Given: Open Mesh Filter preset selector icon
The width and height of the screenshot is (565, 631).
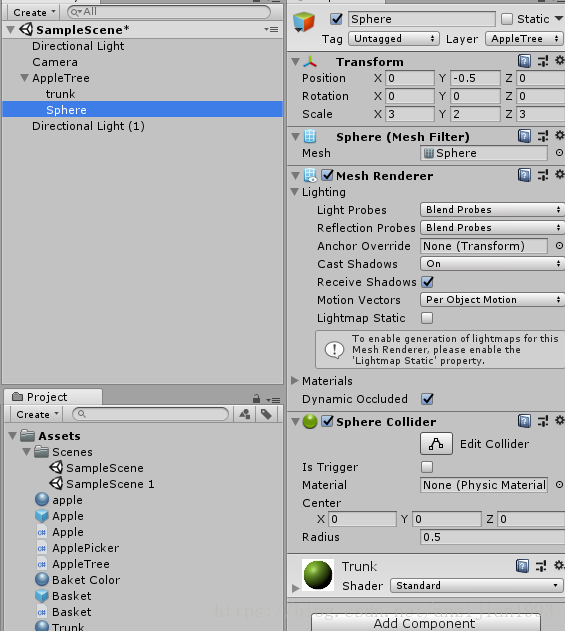Looking at the screenshot, I should click(x=543, y=136).
